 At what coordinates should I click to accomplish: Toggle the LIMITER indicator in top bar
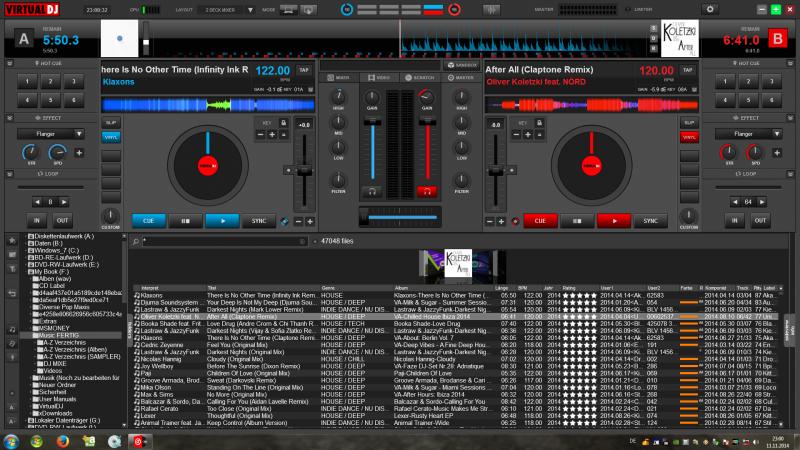coord(639,9)
